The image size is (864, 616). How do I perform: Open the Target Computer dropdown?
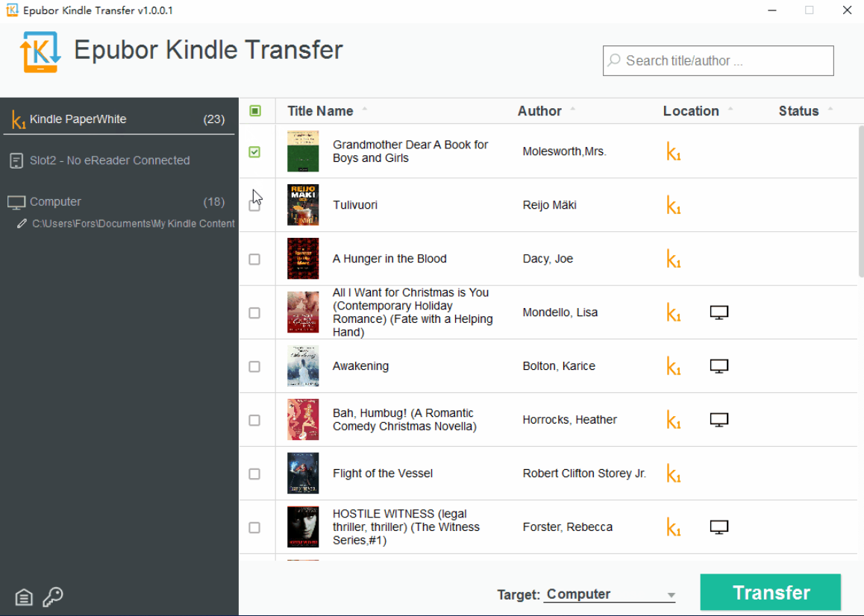pos(610,594)
